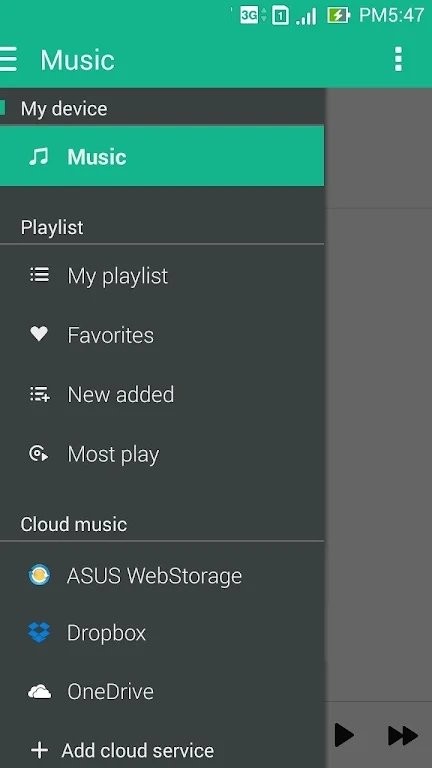Image resolution: width=432 pixels, height=768 pixels.
Task: Open the New added list
Action: (x=162, y=394)
